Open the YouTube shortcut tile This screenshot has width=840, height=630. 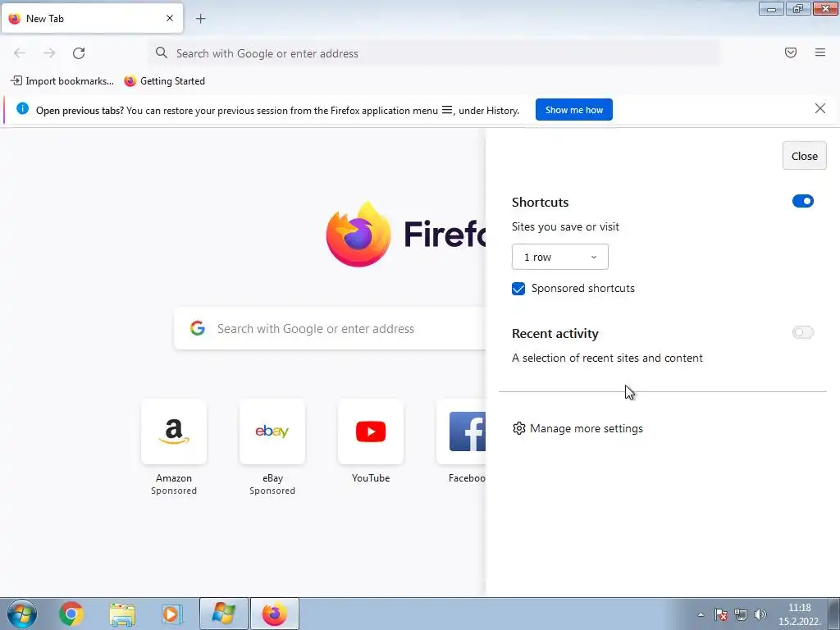371,431
